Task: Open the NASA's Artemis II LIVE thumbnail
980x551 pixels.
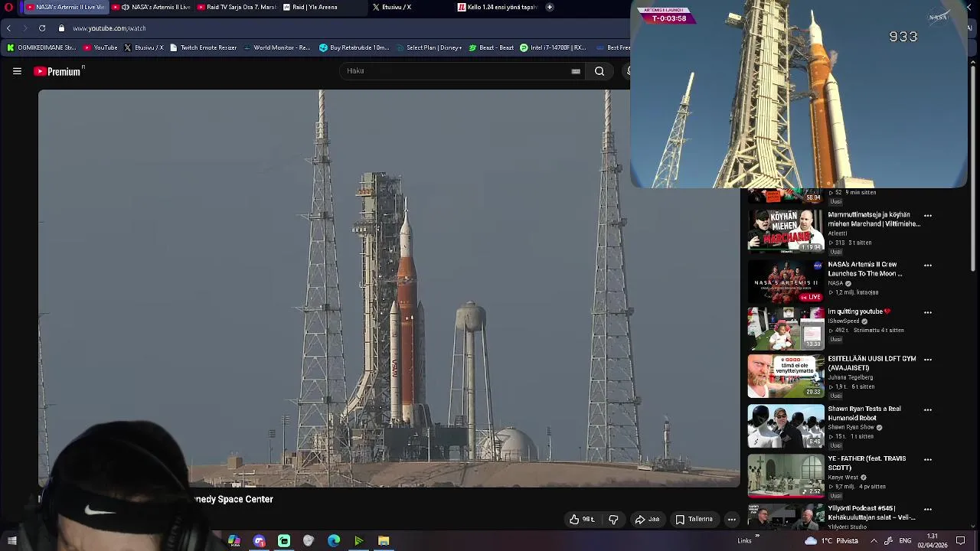Action: click(786, 282)
